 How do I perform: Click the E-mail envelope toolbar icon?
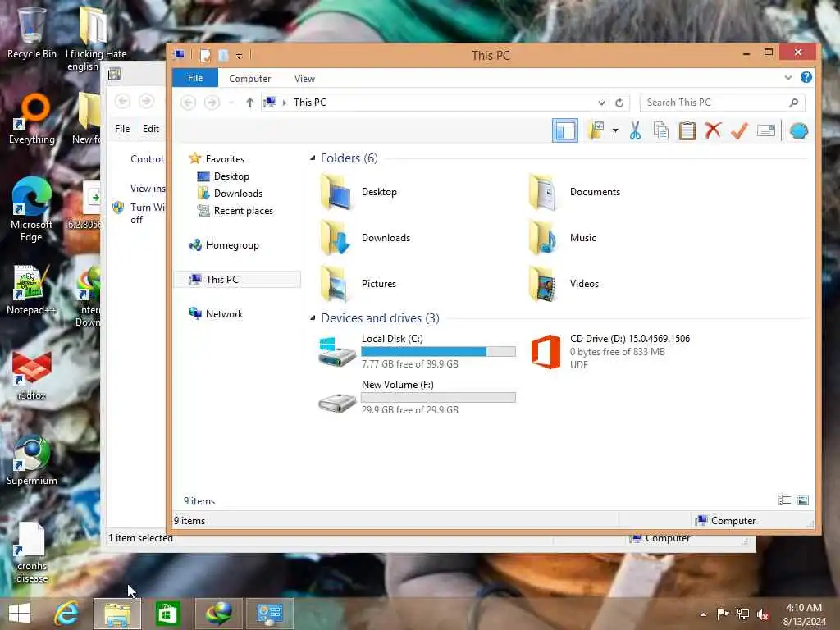coord(766,130)
